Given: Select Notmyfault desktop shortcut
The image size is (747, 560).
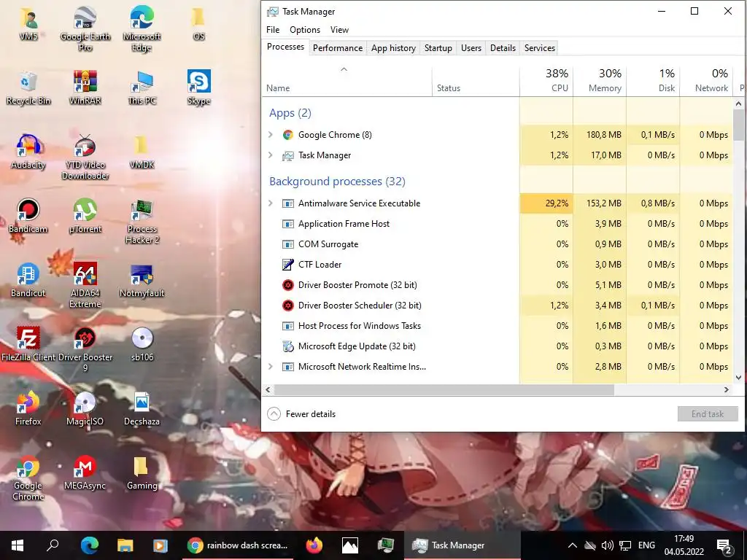Looking at the screenshot, I should point(142,281).
